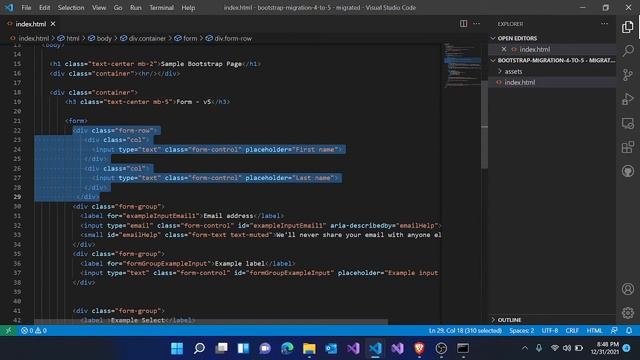Click the feedback icon in status bar
This screenshot has width=640, height=360.
pyautogui.click(x=614, y=331)
